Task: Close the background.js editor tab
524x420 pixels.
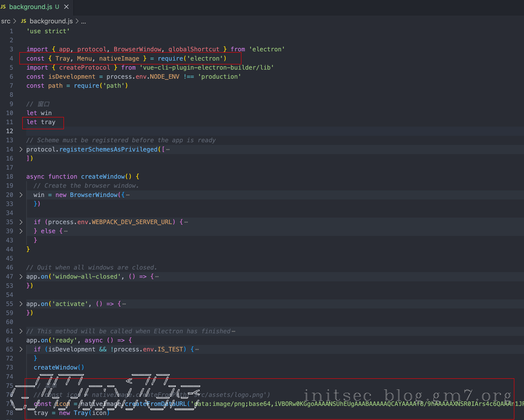Action: [66, 7]
